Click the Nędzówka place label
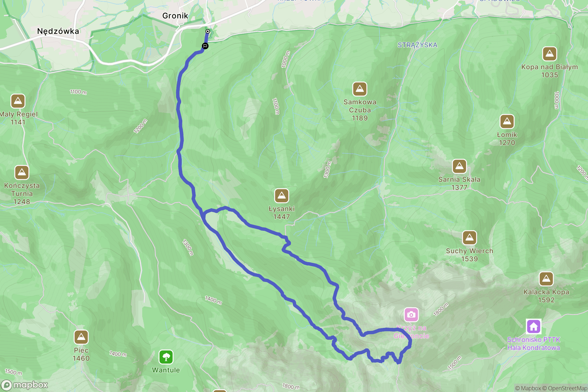 click(58, 31)
